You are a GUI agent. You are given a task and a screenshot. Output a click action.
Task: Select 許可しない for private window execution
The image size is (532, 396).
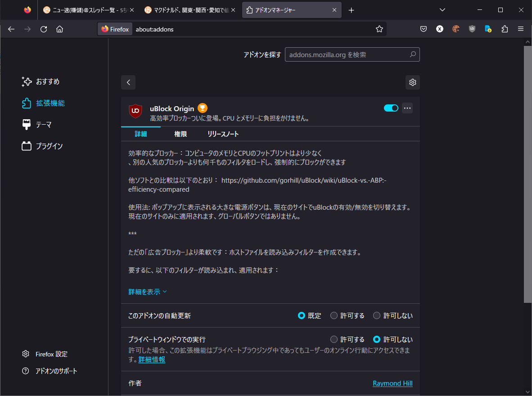(377, 339)
